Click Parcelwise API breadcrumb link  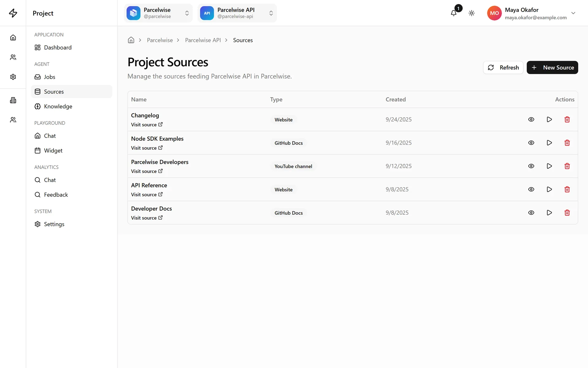pos(203,40)
